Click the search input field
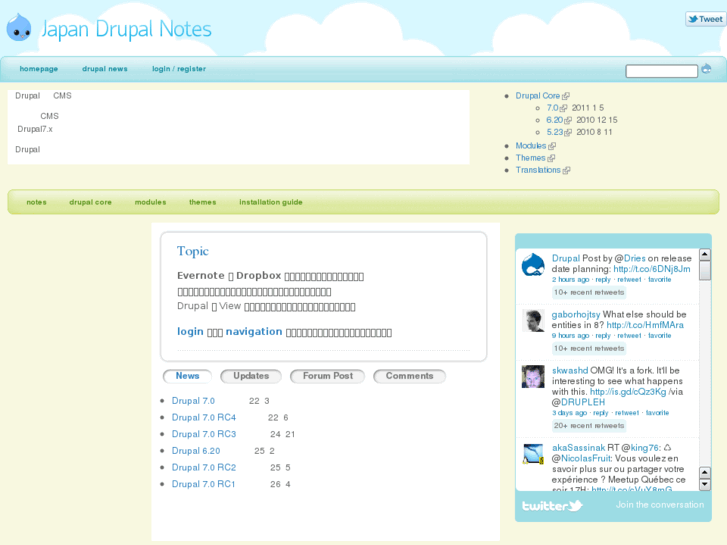This screenshot has height=545, width=727. [x=662, y=71]
